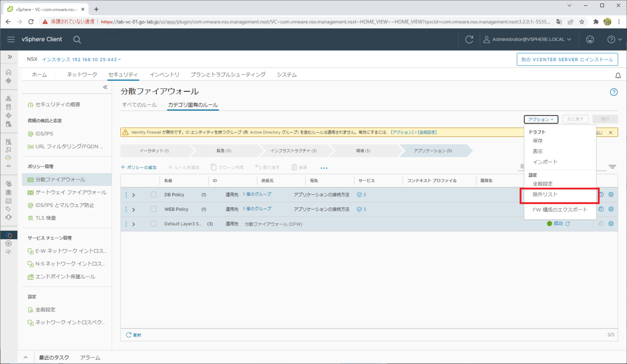627x364 pixels.
Task: Reload the browser page
Action: tap(31, 22)
